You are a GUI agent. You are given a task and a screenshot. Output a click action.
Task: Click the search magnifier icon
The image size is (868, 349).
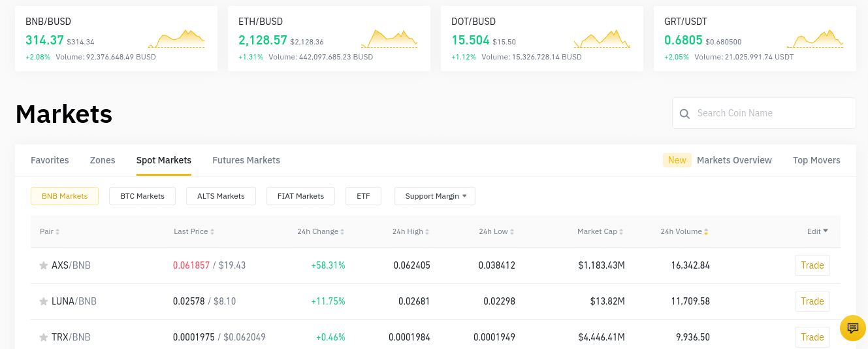pyautogui.click(x=684, y=114)
